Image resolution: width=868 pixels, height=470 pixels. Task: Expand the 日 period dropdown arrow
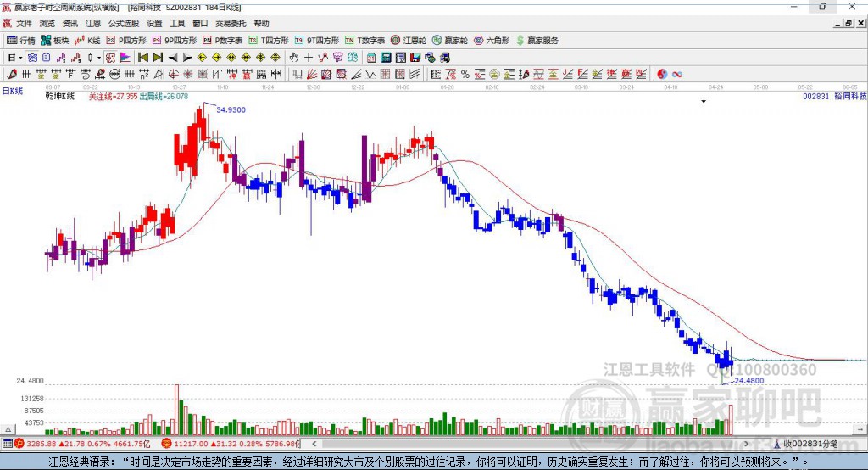(x=20, y=58)
